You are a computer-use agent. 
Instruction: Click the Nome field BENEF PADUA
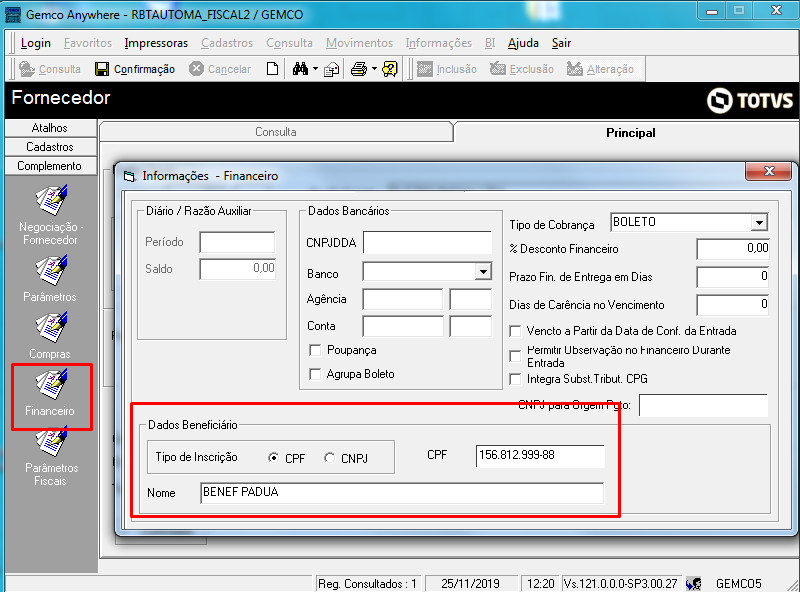[402, 493]
